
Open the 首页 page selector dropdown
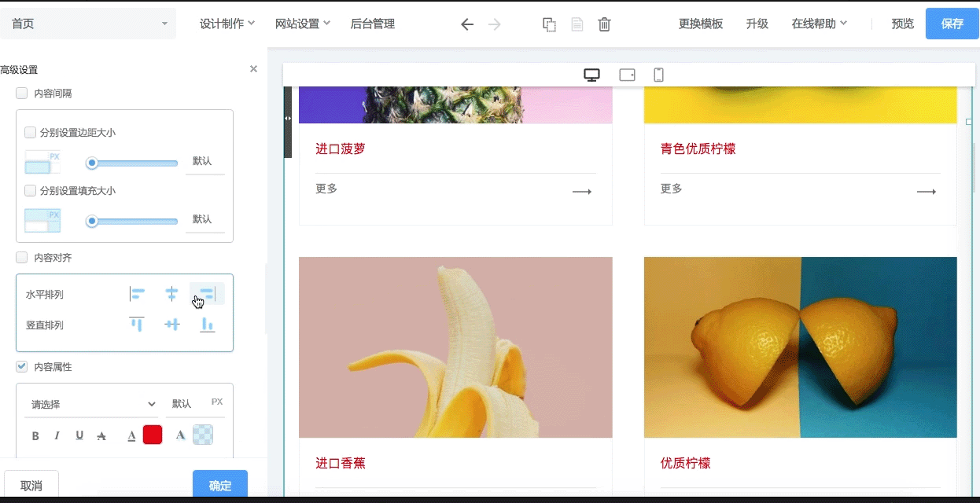coord(88,24)
